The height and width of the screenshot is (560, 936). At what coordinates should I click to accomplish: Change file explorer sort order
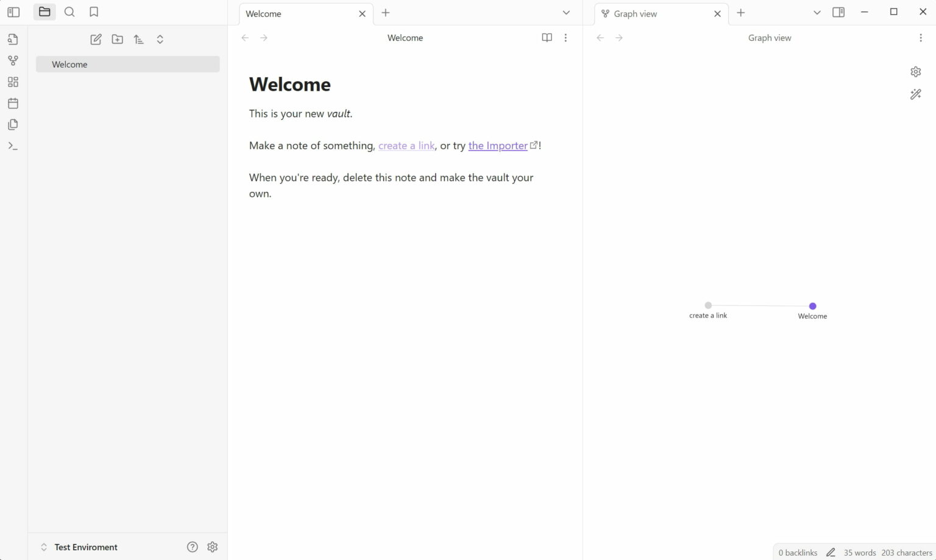click(138, 38)
